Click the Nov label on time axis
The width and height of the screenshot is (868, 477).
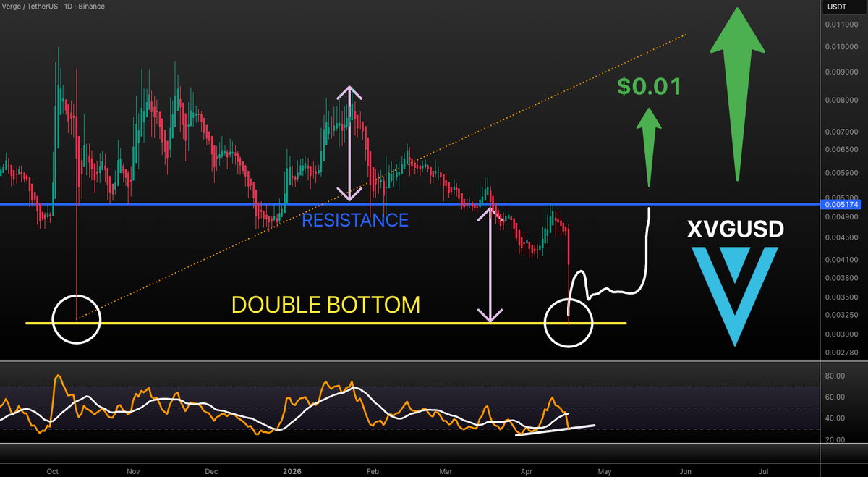pyautogui.click(x=133, y=470)
